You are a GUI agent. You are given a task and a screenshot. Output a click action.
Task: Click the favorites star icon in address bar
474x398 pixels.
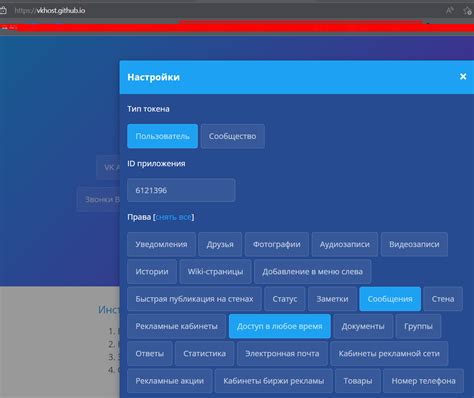(x=467, y=11)
